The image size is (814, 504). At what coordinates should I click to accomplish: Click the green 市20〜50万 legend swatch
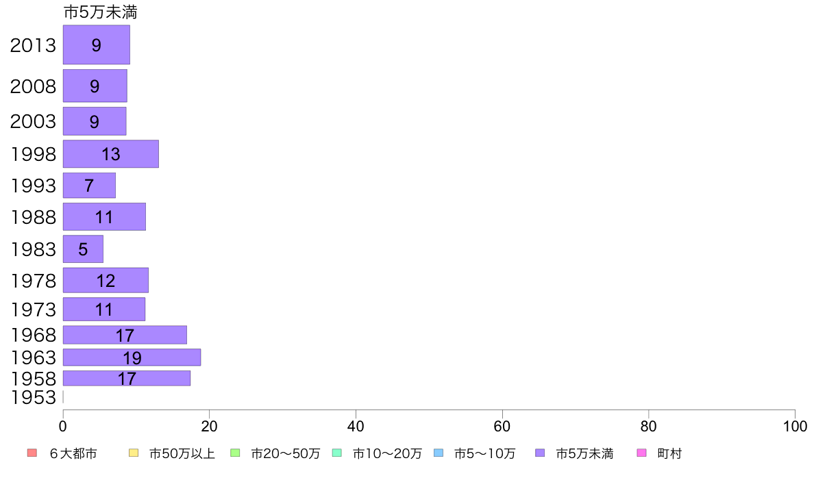[235, 453]
